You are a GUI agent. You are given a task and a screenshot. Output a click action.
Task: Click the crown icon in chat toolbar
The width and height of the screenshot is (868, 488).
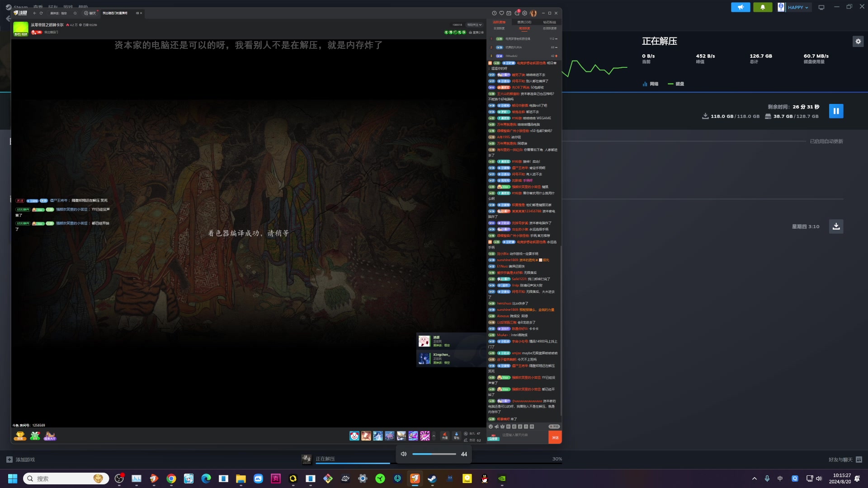point(502,427)
